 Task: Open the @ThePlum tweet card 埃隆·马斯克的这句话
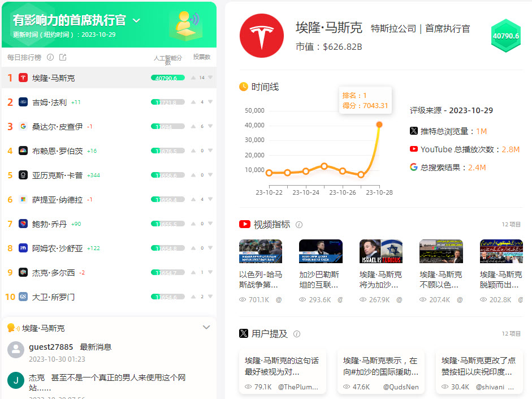[x=282, y=372]
